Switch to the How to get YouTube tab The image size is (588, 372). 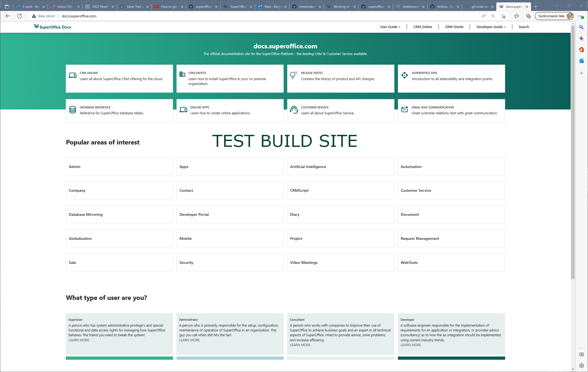click(x=169, y=7)
